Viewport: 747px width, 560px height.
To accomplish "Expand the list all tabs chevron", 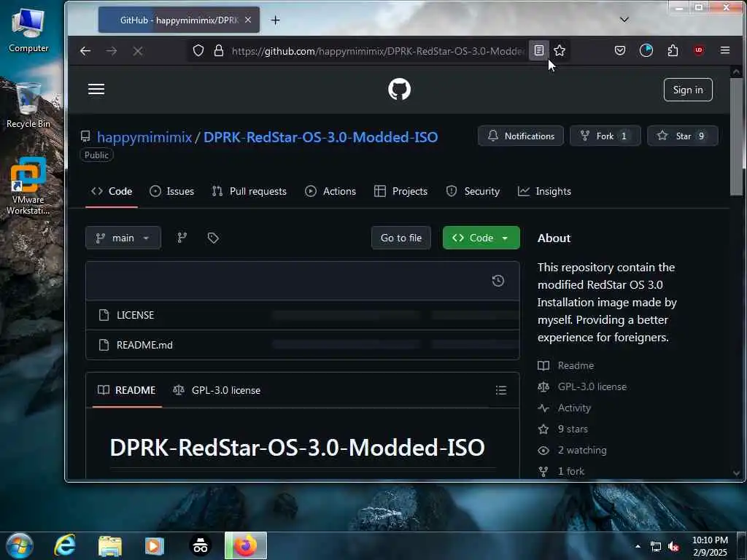I will point(624,20).
